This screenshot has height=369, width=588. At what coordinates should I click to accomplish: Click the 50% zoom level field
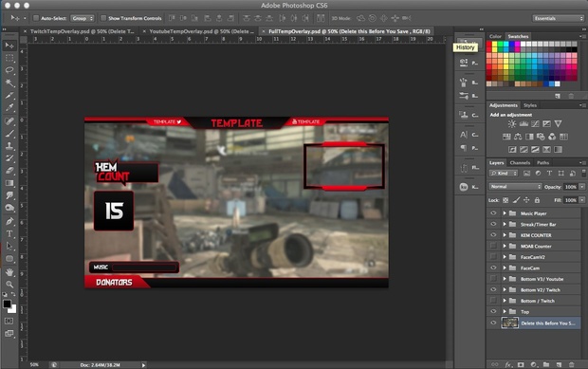click(x=34, y=364)
